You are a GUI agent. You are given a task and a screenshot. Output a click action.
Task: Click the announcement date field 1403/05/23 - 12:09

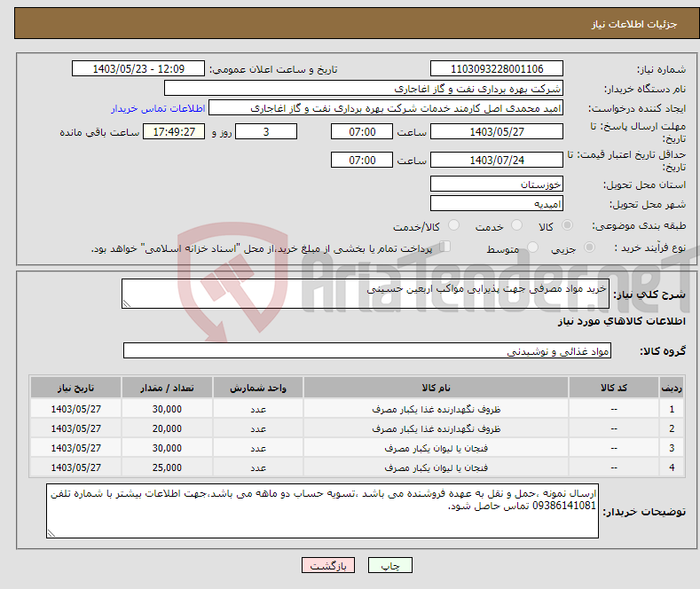click(138, 68)
